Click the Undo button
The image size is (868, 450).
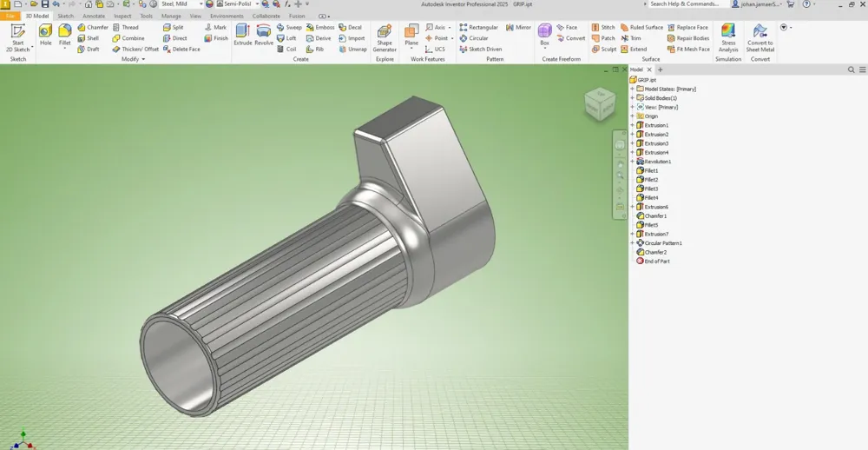[56, 3]
